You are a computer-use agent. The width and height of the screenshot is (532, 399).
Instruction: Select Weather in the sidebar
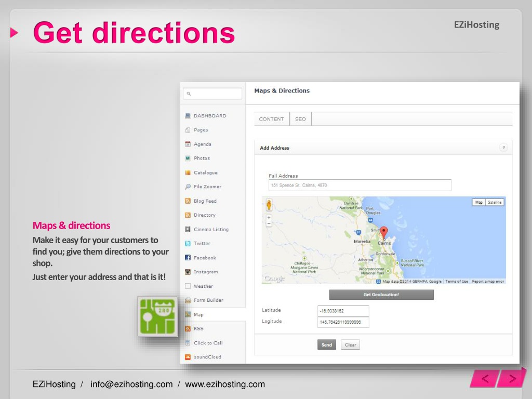204,286
